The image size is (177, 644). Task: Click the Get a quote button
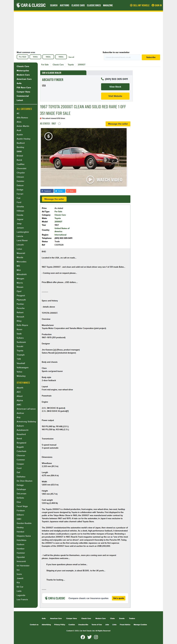[118, 598]
